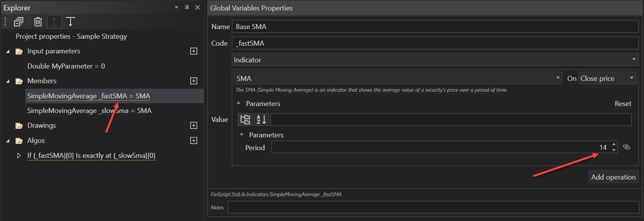Add a new Drawing using plus icon
This screenshot has width=644, height=221.
[194, 125]
